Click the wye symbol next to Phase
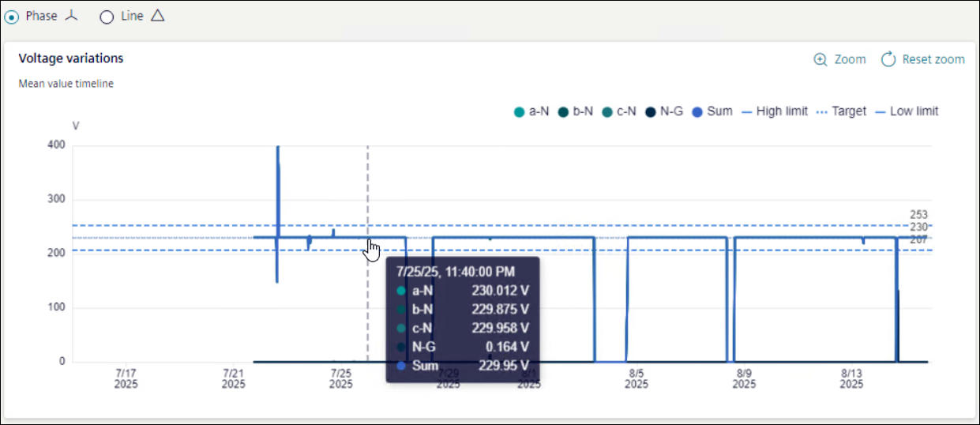Screen dimensions: 980x425 click(x=72, y=16)
